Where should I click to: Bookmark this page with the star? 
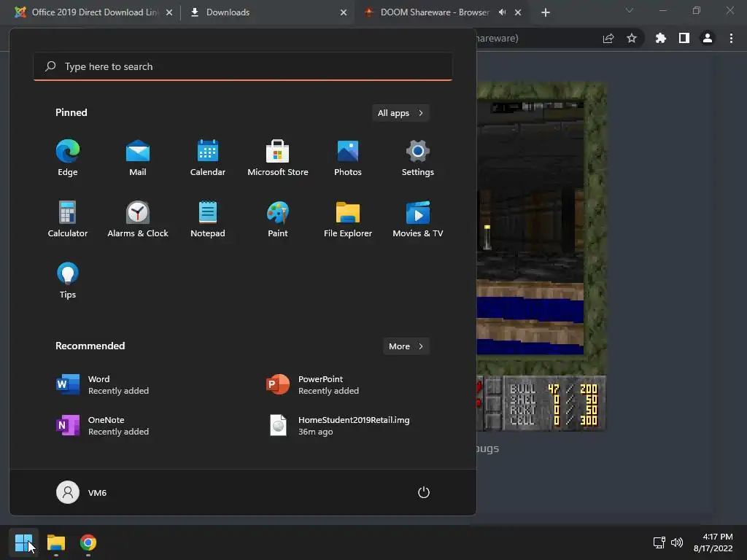632,38
